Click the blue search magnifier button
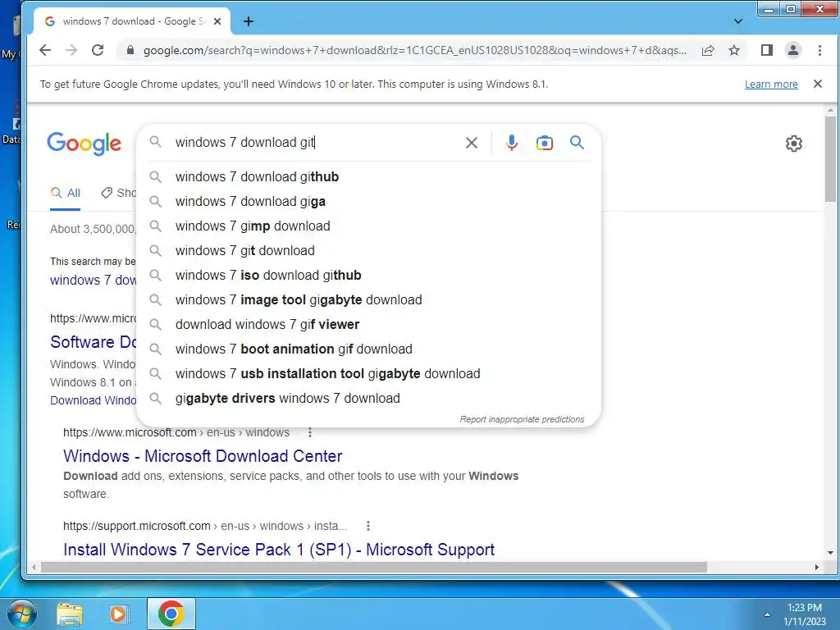The height and width of the screenshot is (630, 840). pyautogui.click(x=577, y=143)
